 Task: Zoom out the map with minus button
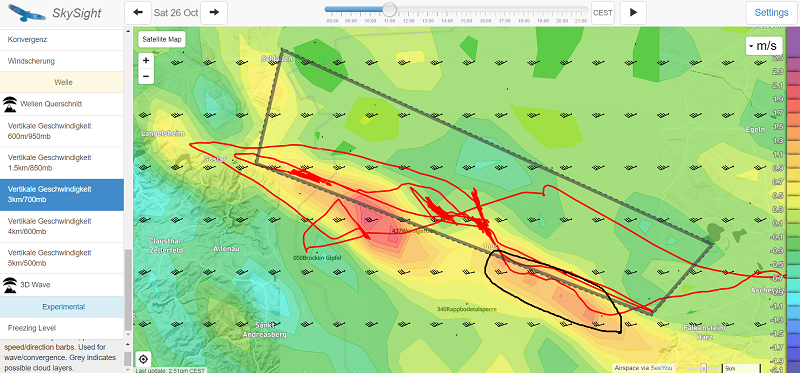[146, 77]
